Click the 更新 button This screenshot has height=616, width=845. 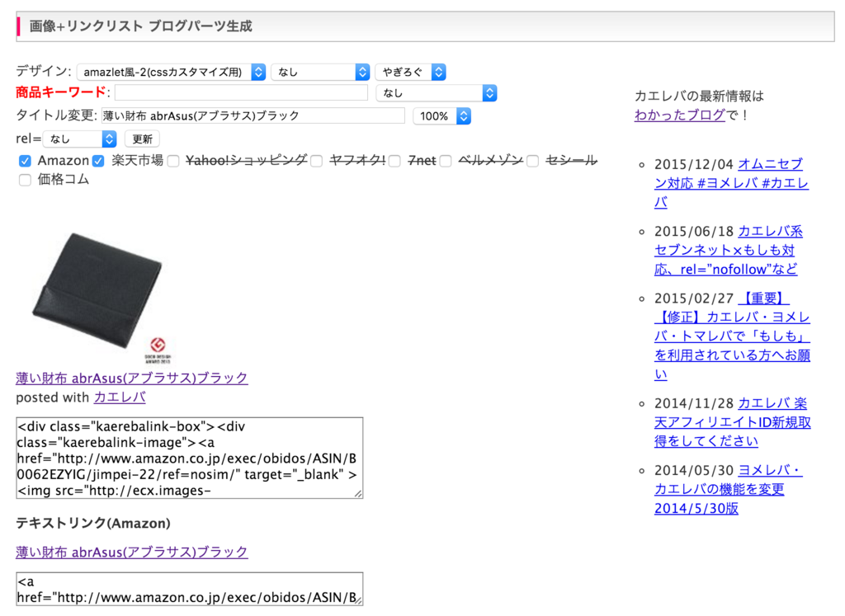[142, 139]
